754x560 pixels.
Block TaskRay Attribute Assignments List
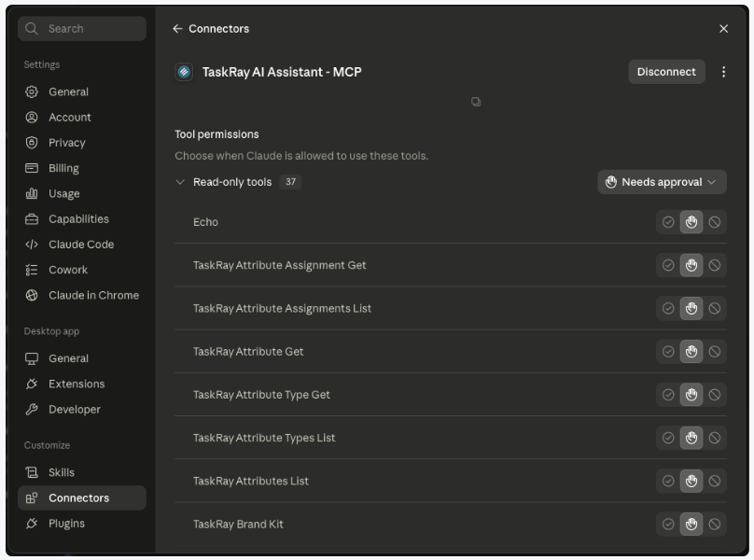tap(714, 308)
